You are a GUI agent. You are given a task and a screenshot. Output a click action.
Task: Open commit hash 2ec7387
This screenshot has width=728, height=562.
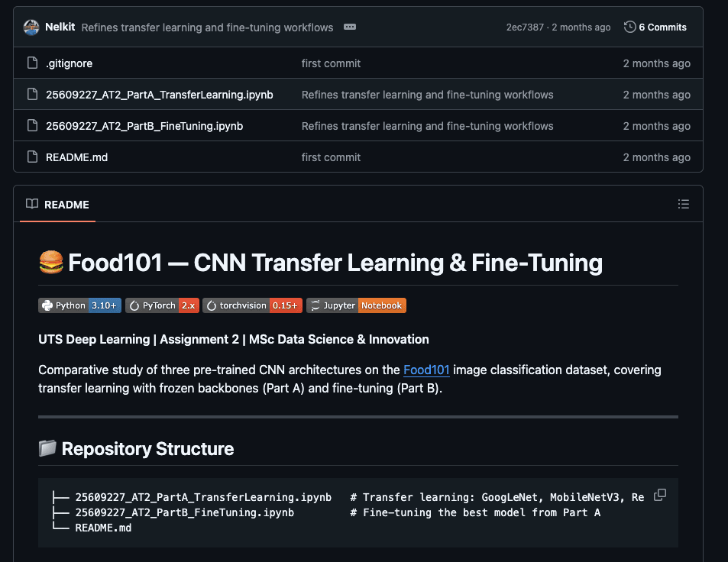tap(525, 27)
